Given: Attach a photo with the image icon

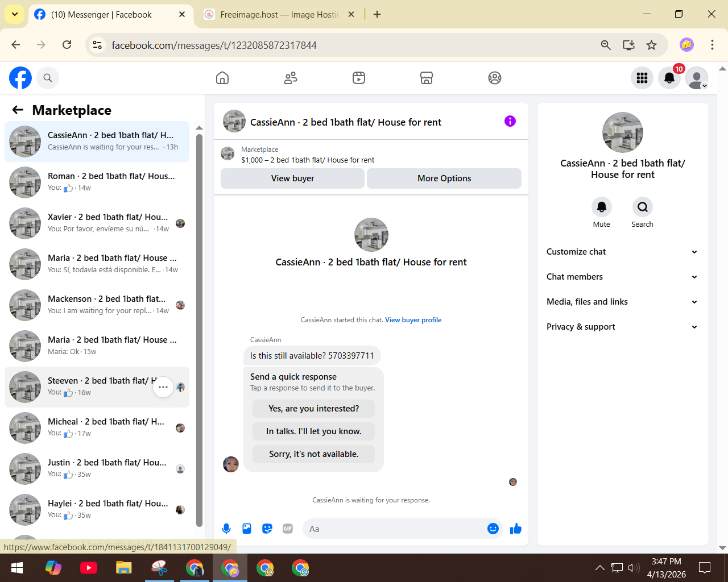Looking at the screenshot, I should 247,529.
